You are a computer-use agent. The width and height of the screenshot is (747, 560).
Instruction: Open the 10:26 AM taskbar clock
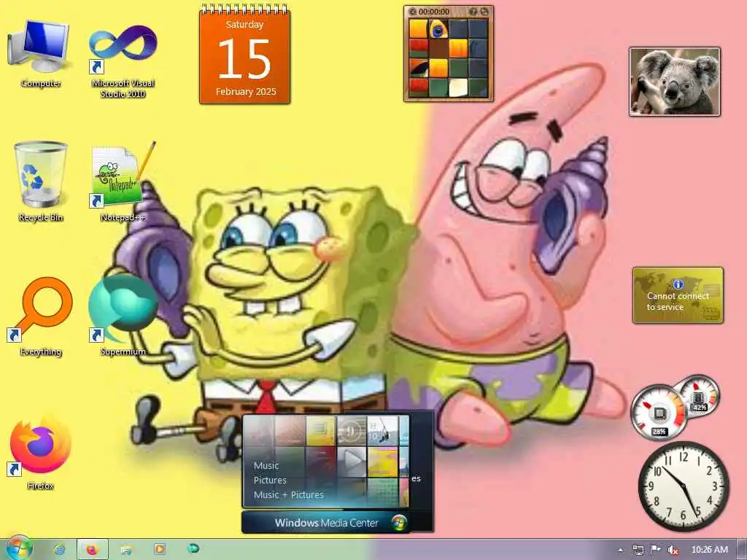point(709,550)
